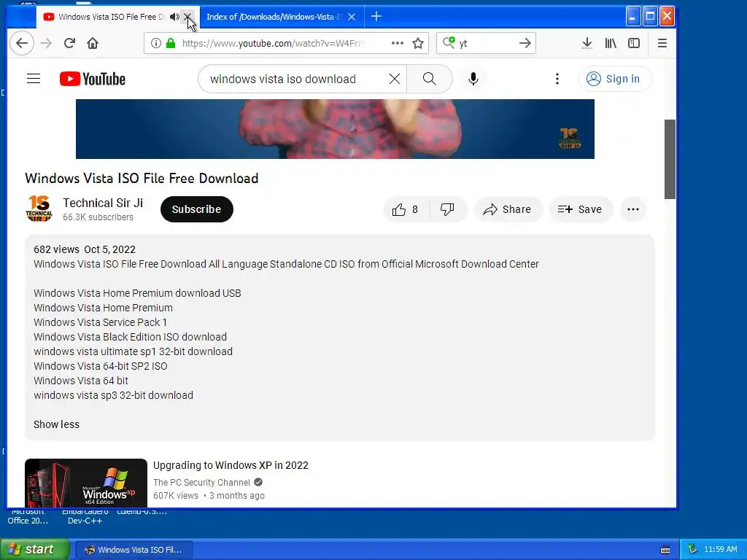Image resolution: width=747 pixels, height=560 pixels.
Task: Click the keyboard icon in system tray
Action: click(665, 550)
